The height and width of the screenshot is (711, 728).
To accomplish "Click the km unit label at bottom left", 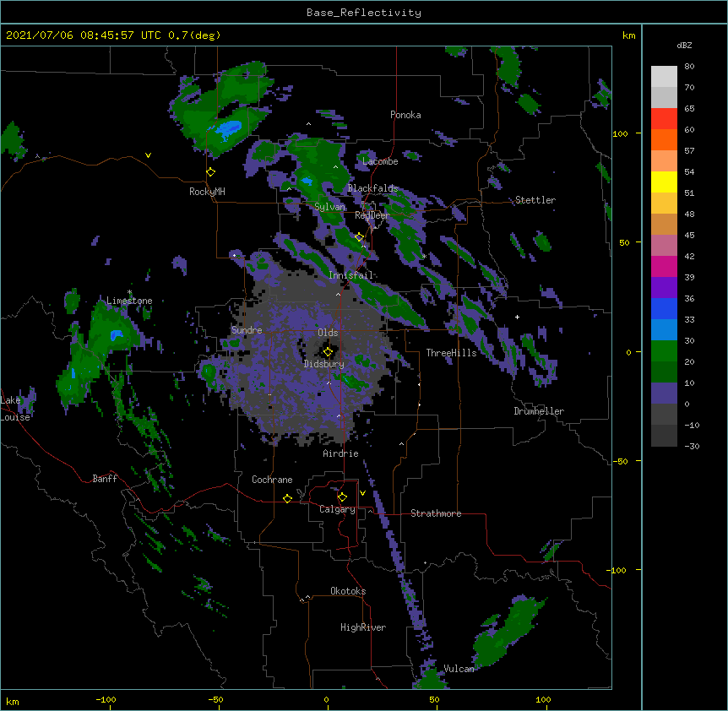I will [x=13, y=701].
